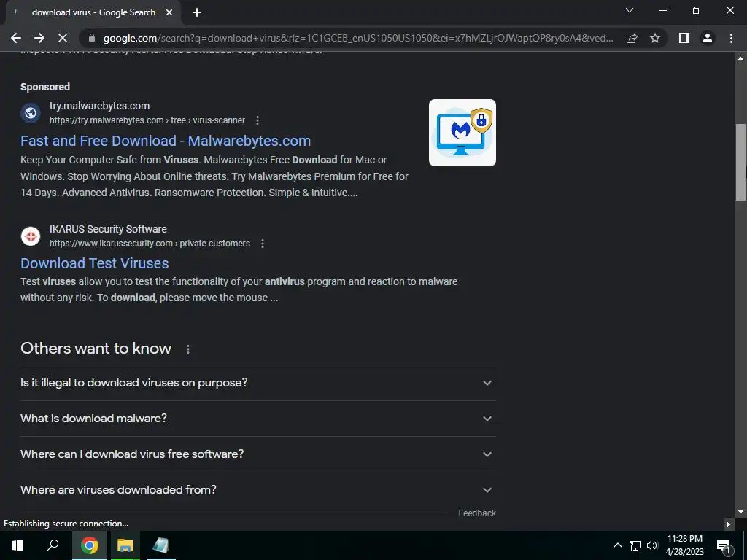Image resolution: width=747 pixels, height=560 pixels.
Task: Open options for the Malwarebytes ad
Action: coord(258,120)
